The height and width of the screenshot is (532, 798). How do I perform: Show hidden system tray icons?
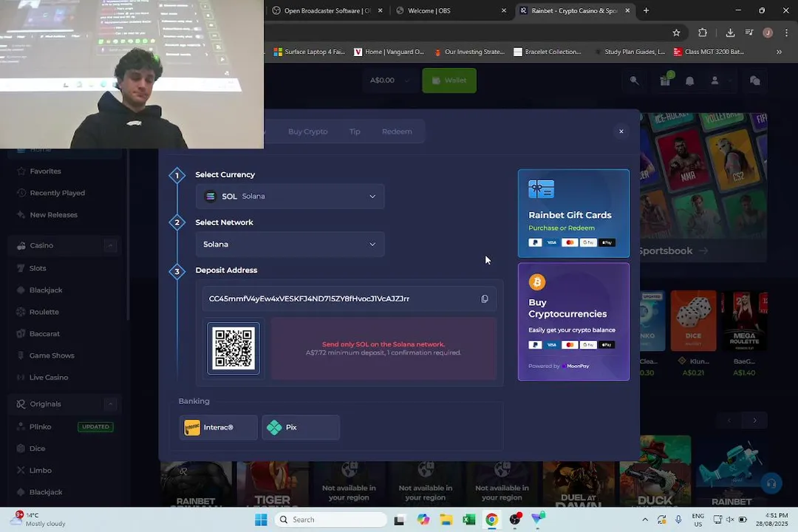click(x=645, y=519)
